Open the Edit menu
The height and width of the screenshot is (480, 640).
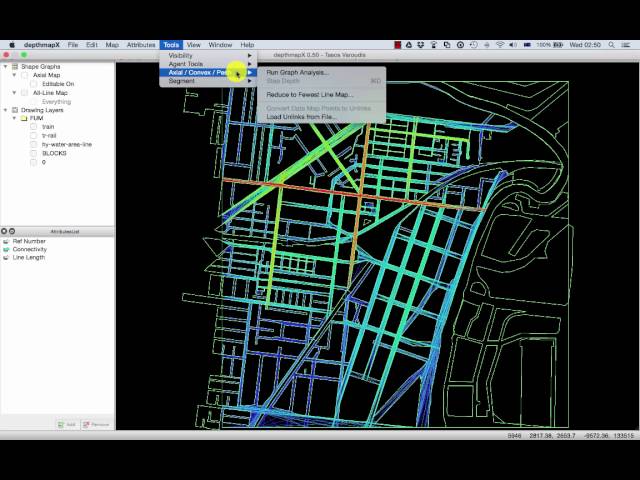(x=92, y=45)
